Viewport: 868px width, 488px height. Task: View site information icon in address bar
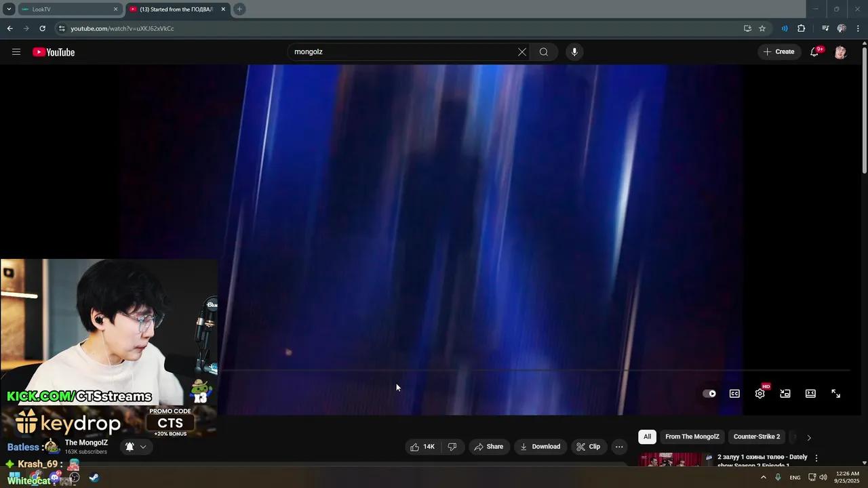tap(62, 28)
